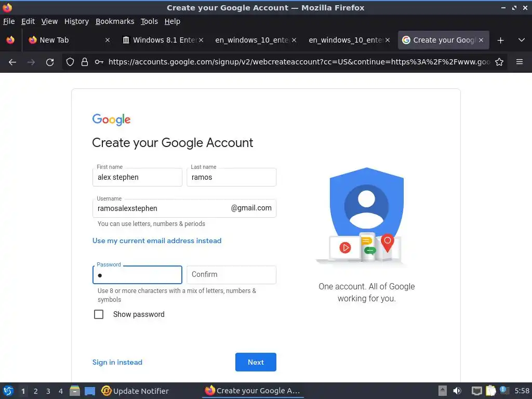The height and width of the screenshot is (399, 532).
Task: Click the notification info tray icon
Action: point(504,390)
